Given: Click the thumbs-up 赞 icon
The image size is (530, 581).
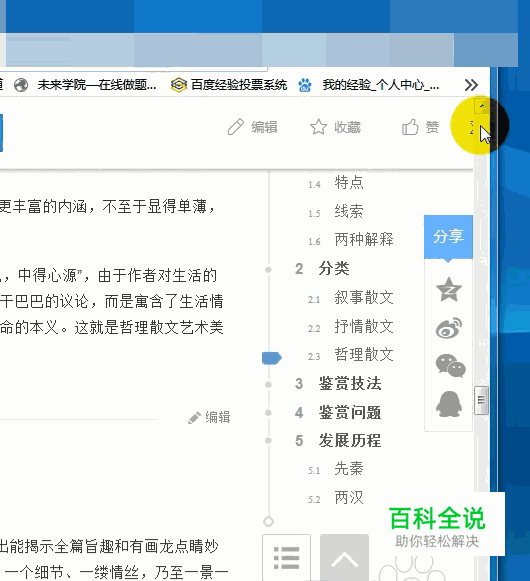Looking at the screenshot, I should [x=410, y=127].
